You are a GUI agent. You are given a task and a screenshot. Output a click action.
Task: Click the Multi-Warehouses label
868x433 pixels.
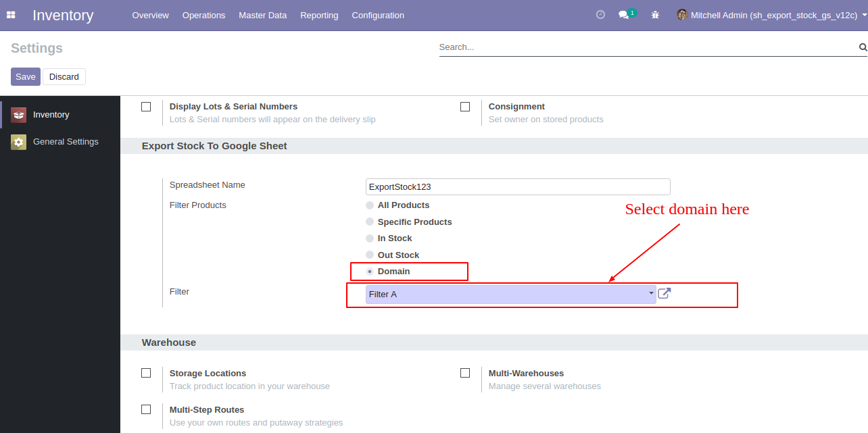[526, 373]
